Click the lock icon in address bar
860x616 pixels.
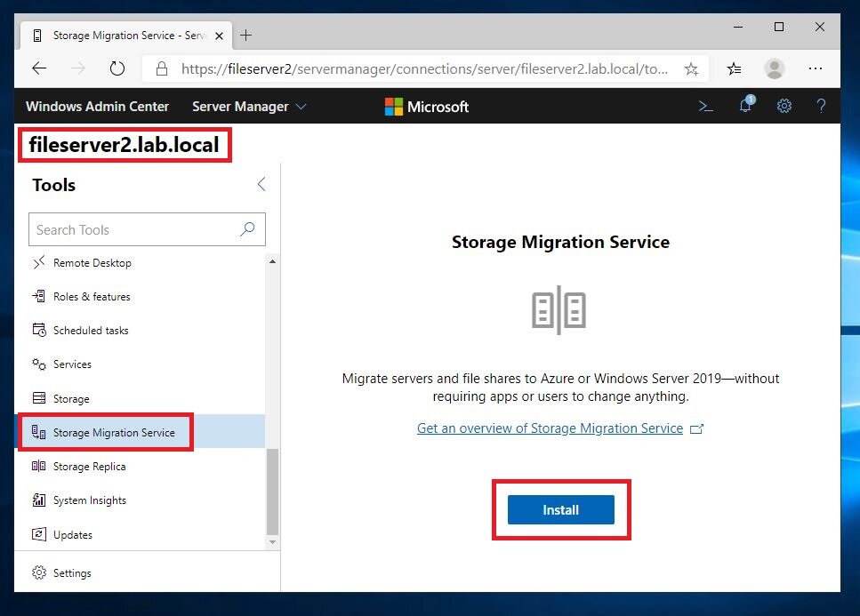(161, 68)
